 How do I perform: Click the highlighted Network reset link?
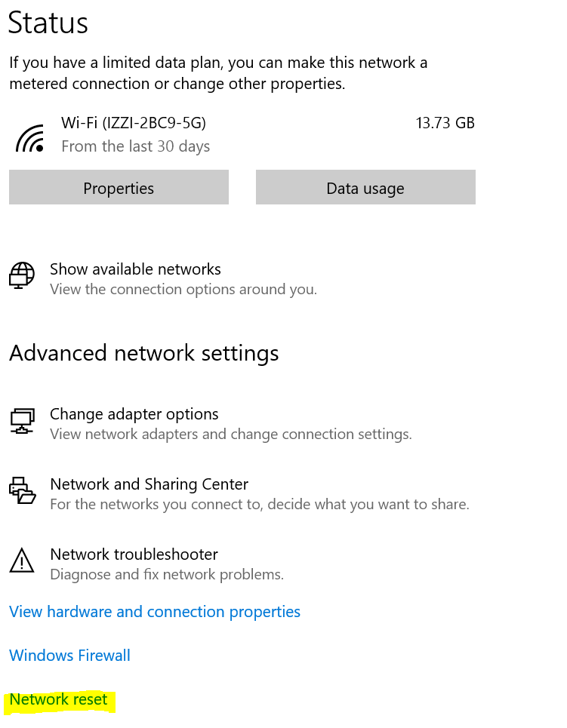[x=59, y=700]
